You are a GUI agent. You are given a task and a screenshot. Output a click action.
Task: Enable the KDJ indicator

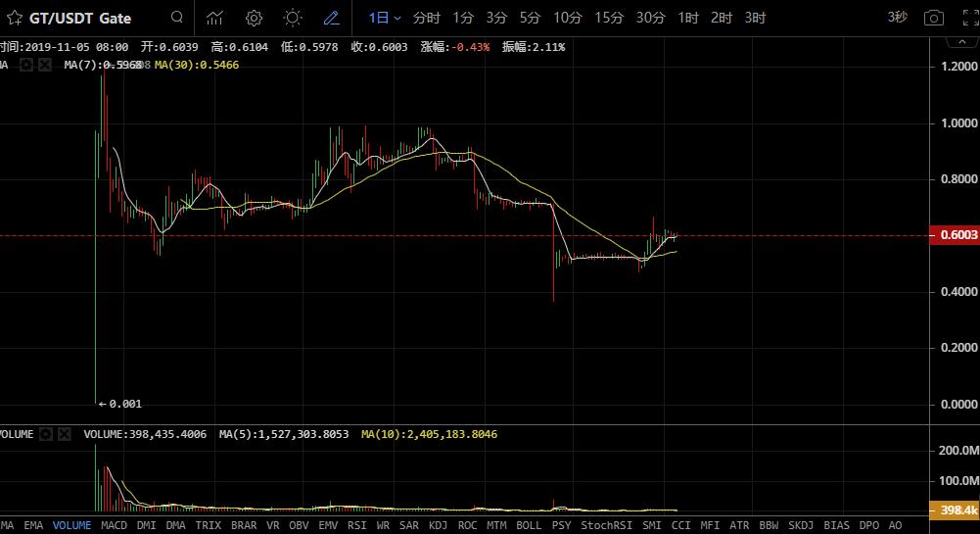(439, 525)
